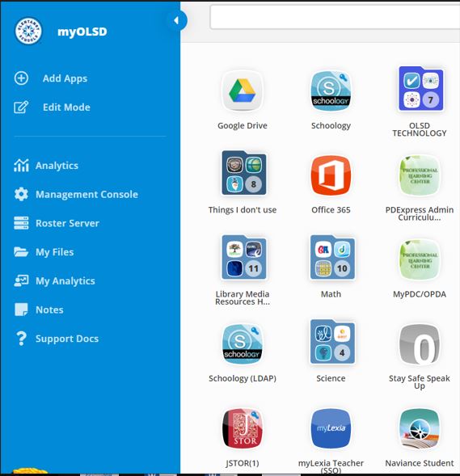Open the Google Drive app icon

[243, 91]
